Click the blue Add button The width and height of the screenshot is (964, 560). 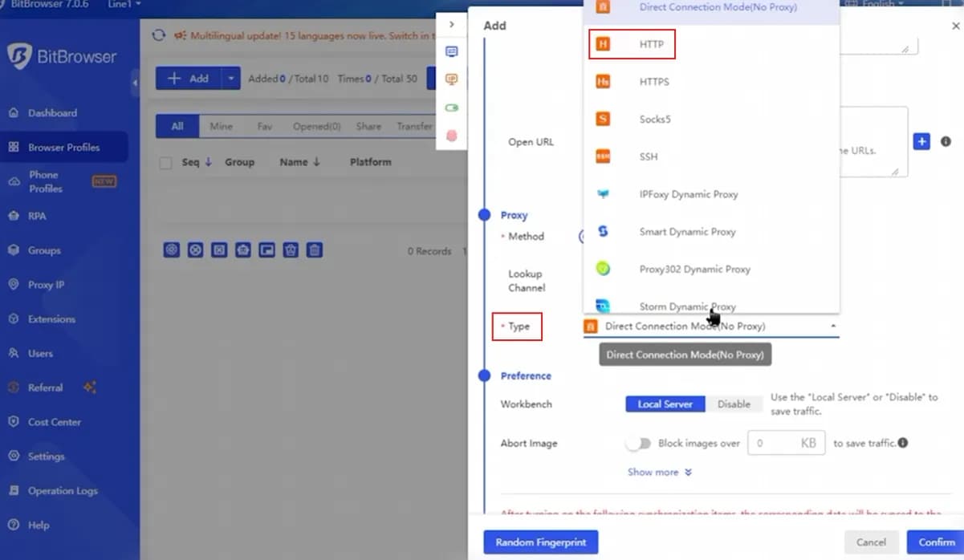click(x=188, y=79)
